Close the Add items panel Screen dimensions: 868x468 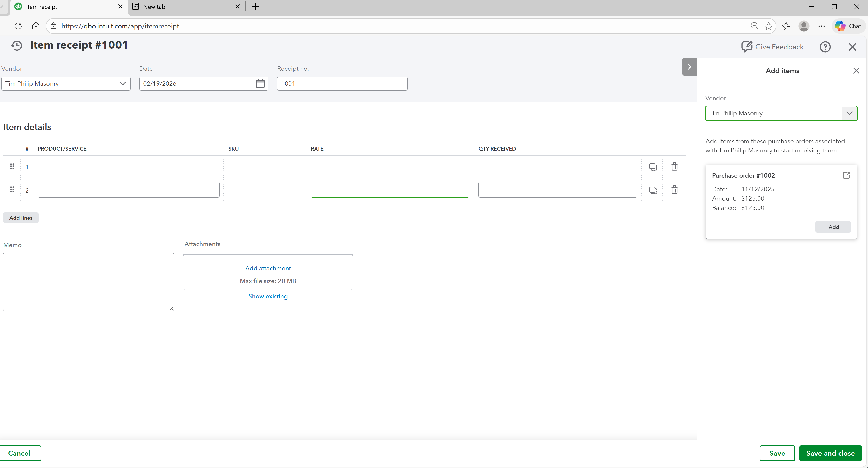click(856, 71)
